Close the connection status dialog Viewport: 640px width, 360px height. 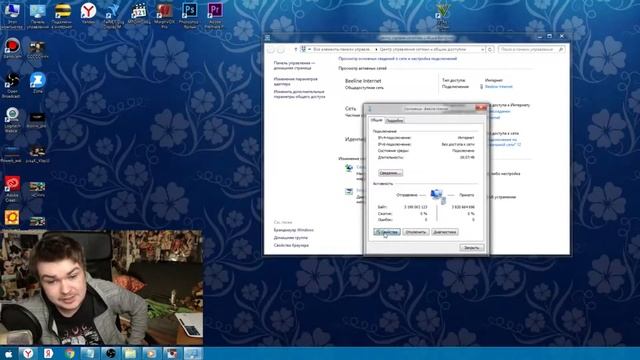481,108
